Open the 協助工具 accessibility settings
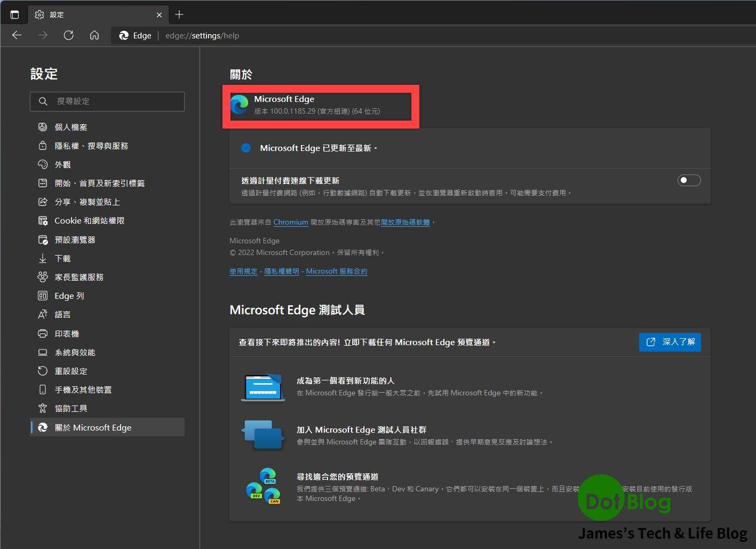 point(70,408)
